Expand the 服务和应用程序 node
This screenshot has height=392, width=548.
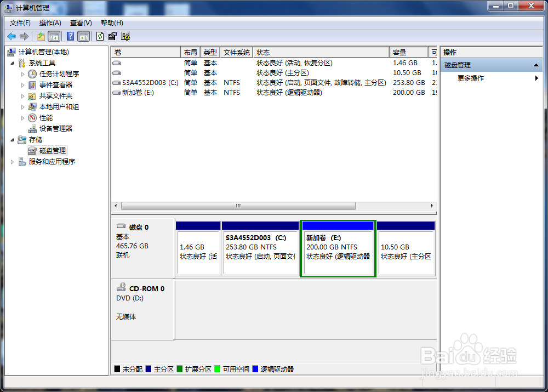pyautogui.click(x=12, y=162)
